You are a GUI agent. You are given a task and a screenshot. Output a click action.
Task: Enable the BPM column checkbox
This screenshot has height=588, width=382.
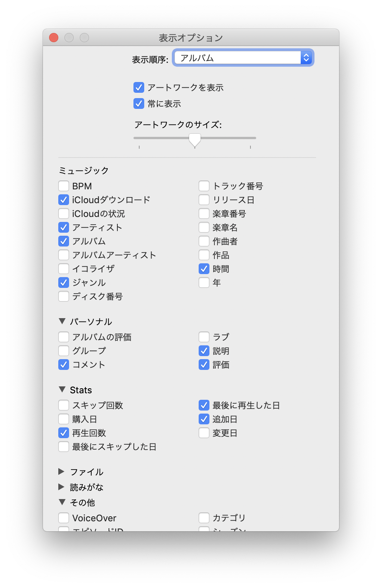64,186
